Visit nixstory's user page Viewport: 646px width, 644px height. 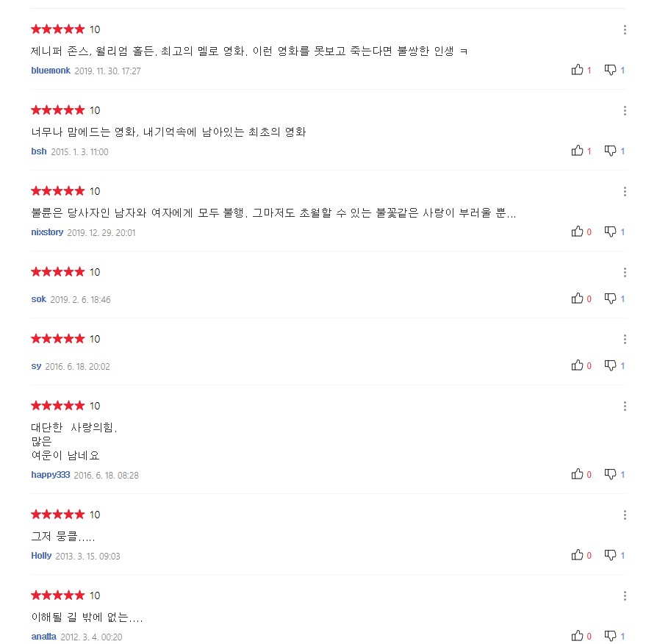(47, 232)
